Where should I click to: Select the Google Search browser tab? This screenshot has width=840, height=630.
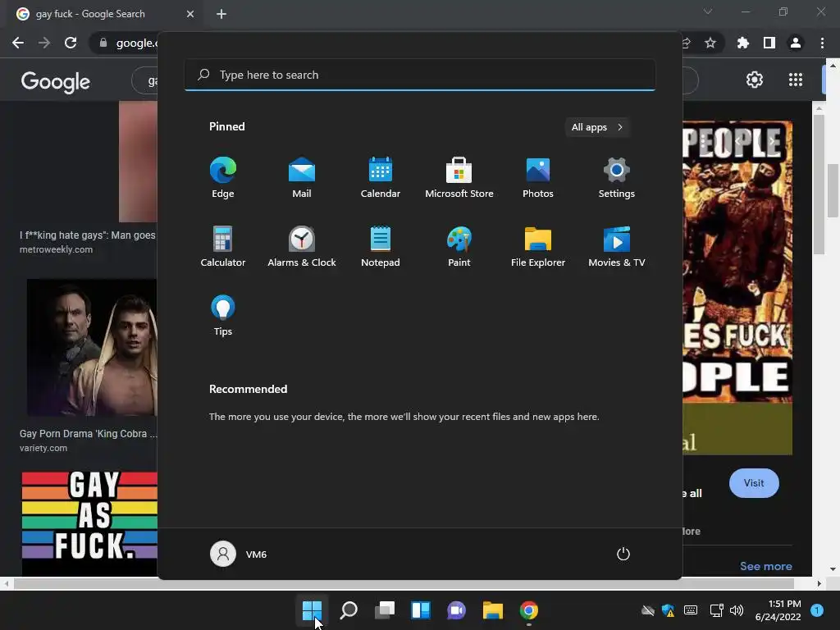105,14
